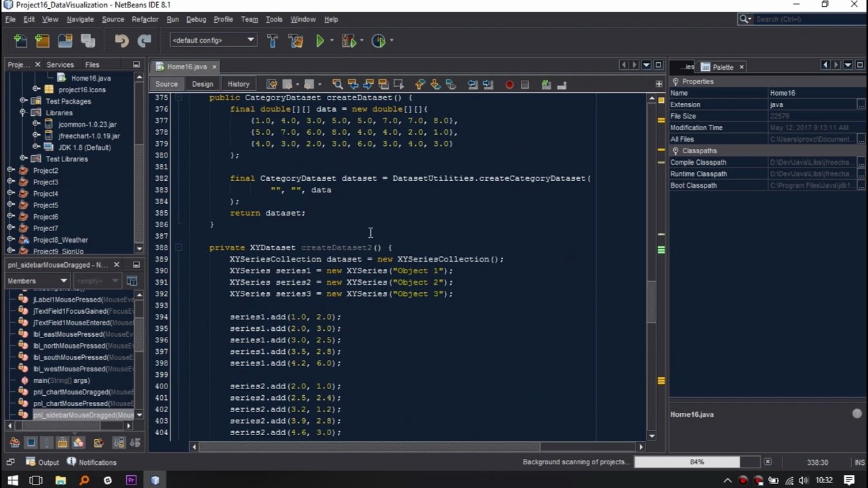Switch to Palette tab

coord(723,67)
